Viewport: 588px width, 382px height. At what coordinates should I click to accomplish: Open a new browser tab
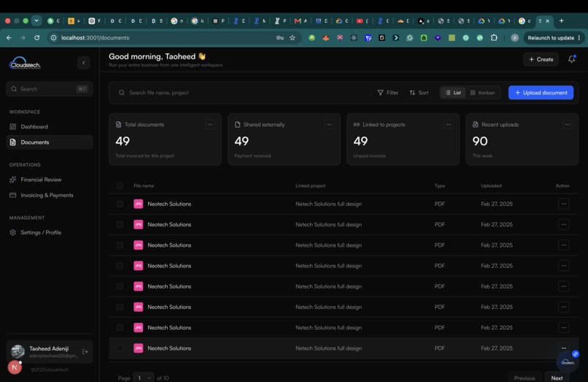pyautogui.click(x=562, y=20)
